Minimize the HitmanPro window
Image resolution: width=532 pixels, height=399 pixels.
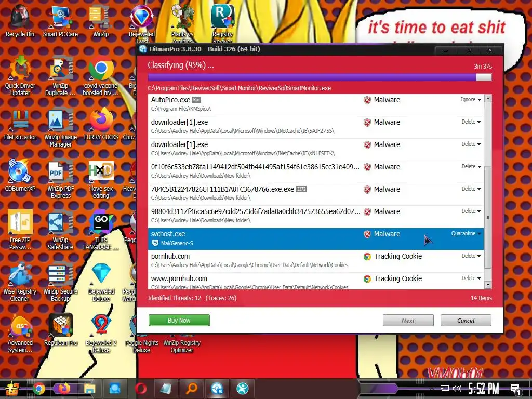[x=446, y=50]
